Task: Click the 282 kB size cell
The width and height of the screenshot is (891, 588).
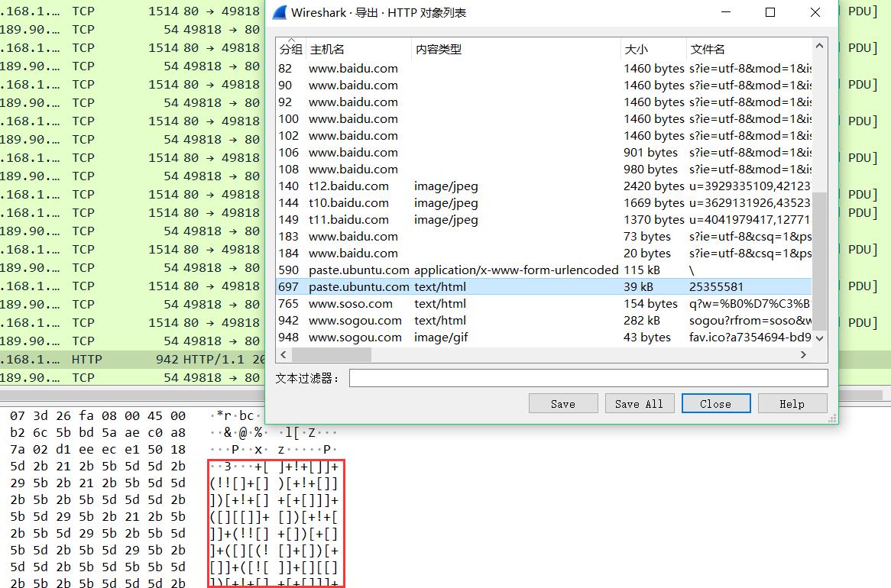Action: 642,321
